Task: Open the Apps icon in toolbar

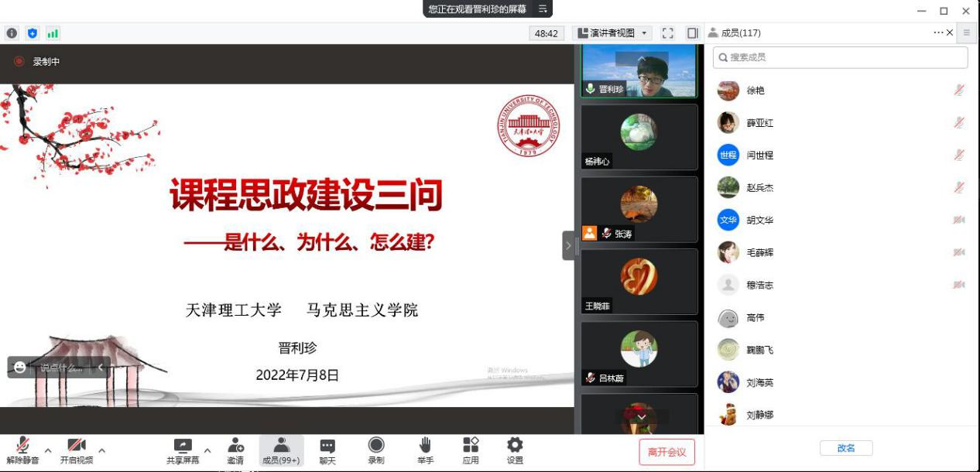Action: tap(471, 446)
